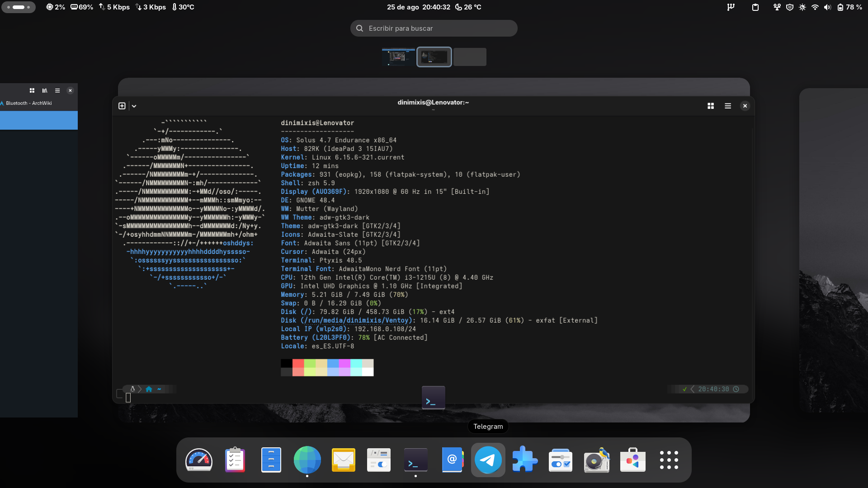Click the CPU 2% usage indicator
The height and width of the screenshot is (488, 868).
point(56,7)
